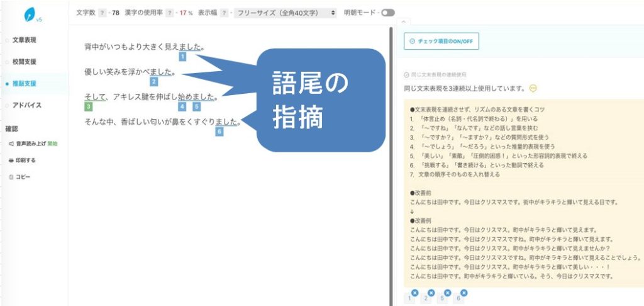
Task: Open 文章表現 in the sidebar
Action: tap(25, 40)
